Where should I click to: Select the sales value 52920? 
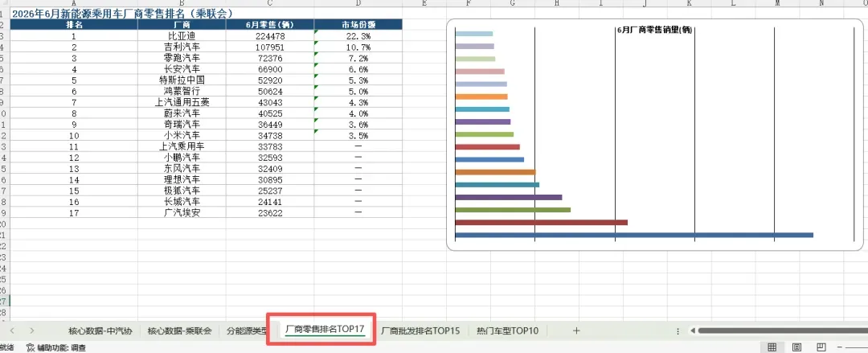click(269, 80)
